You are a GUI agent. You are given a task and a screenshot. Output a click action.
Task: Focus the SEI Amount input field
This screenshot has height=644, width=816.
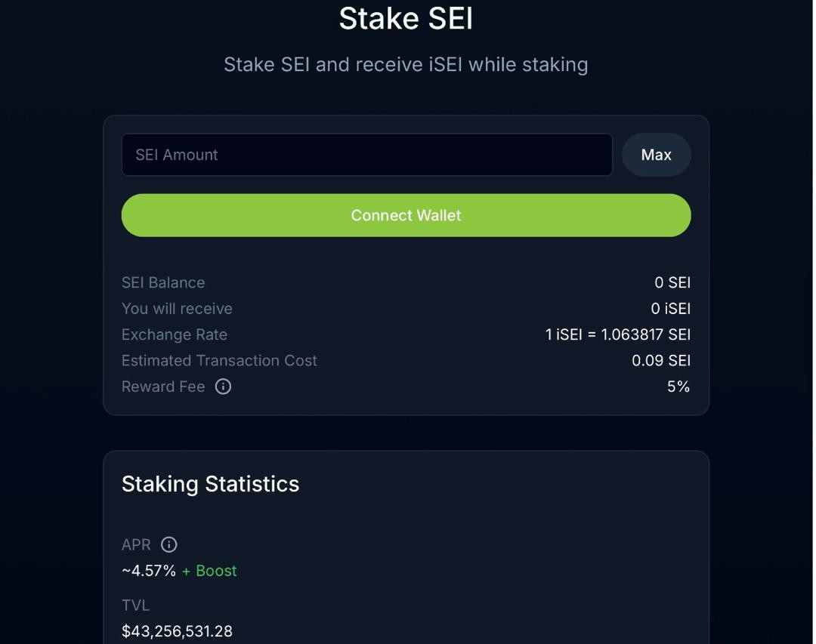click(366, 155)
